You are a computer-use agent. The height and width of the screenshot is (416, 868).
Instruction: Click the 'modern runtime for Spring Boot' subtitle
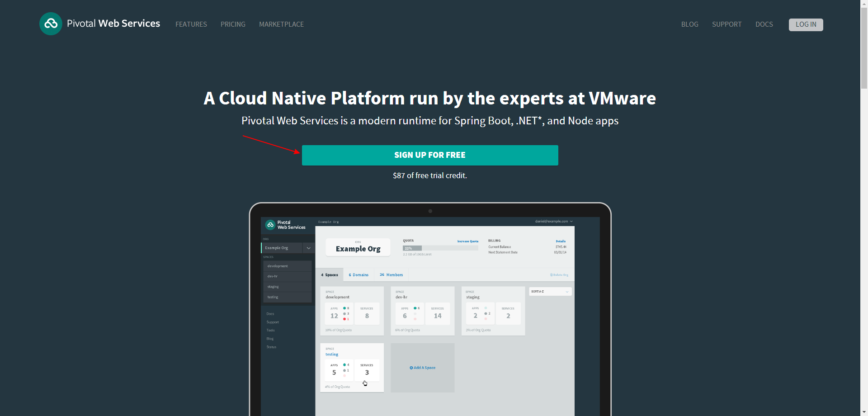coord(430,121)
